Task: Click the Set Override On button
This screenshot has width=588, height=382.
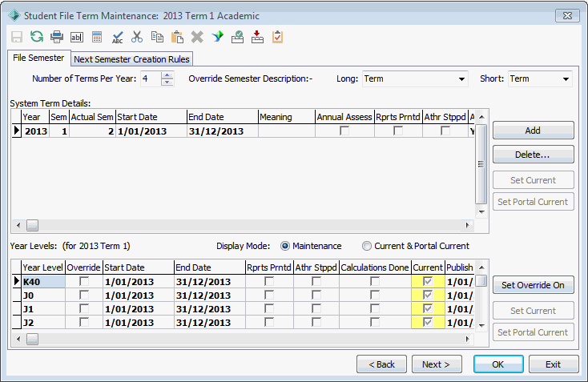Action: tap(533, 285)
